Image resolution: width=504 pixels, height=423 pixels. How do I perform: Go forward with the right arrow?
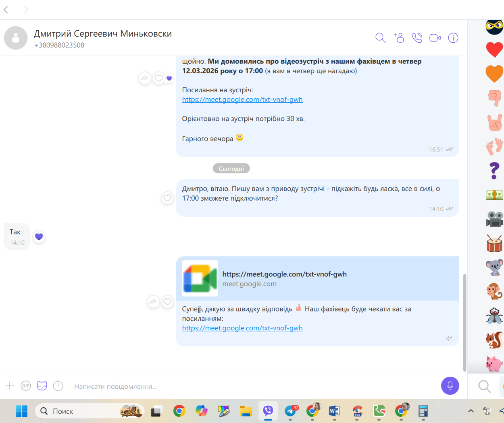pos(26,9)
